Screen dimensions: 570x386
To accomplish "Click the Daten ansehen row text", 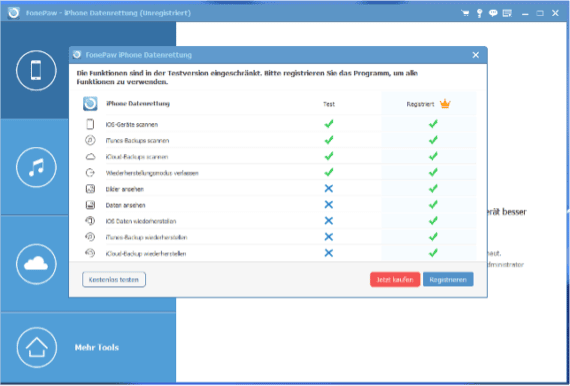I will [125, 205].
